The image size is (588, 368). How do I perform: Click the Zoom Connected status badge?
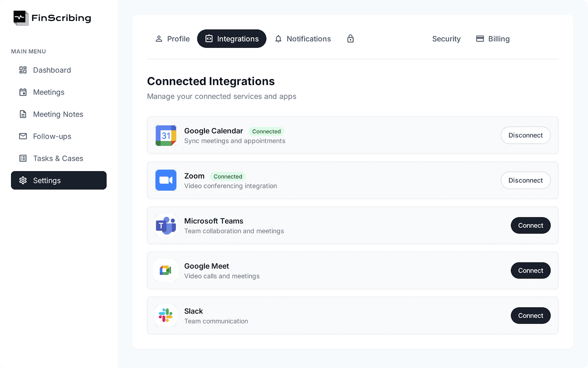click(x=228, y=177)
